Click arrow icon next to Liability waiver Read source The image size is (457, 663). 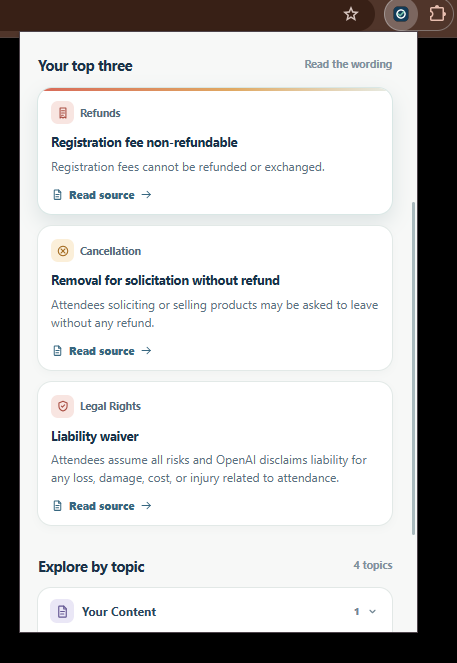[x=146, y=506]
